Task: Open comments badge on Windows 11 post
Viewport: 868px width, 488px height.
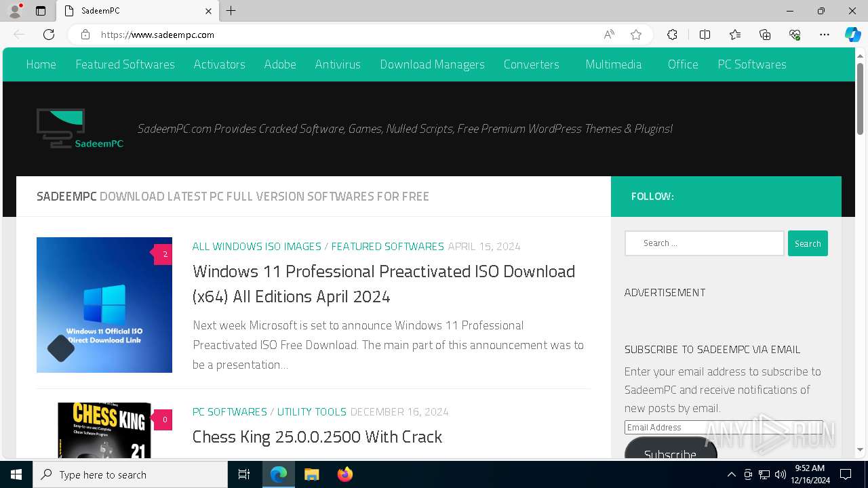Action: click(163, 255)
